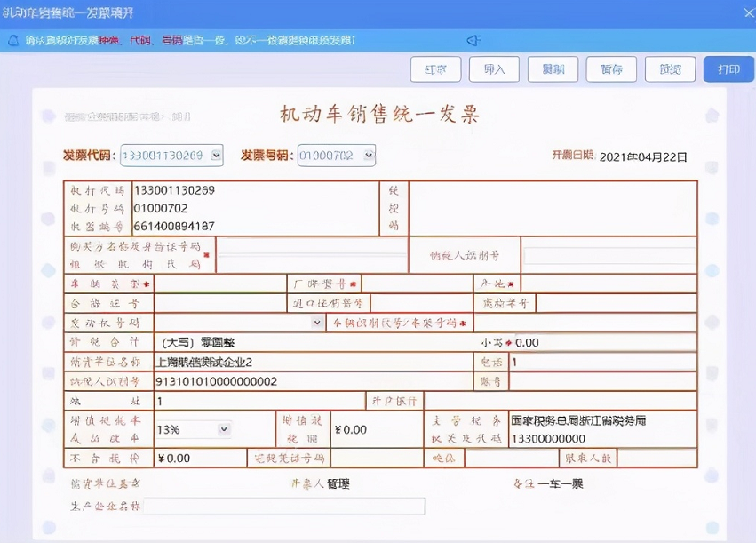Click the 电话 field containing 1

[x=602, y=363]
